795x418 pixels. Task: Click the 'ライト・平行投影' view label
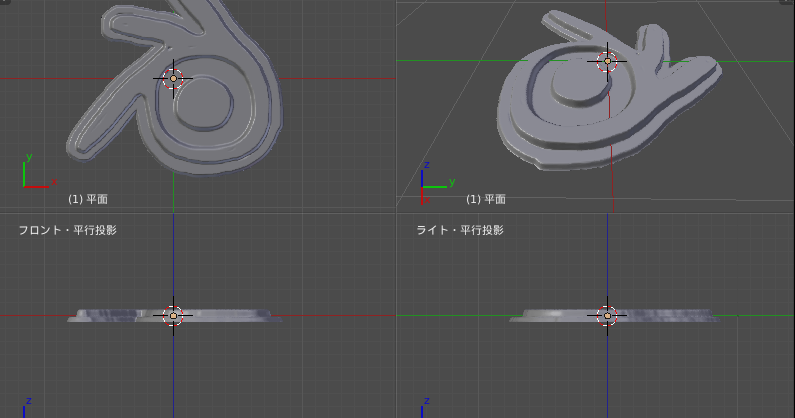(460, 230)
